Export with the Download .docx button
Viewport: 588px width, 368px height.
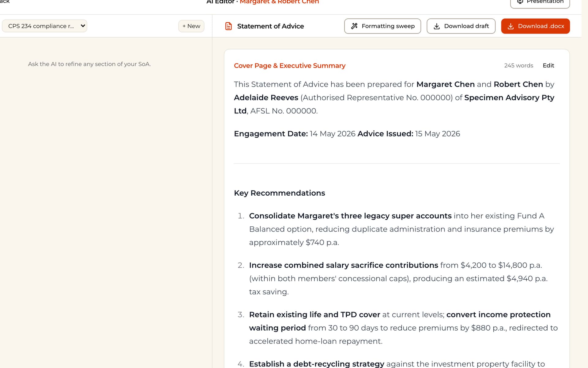(x=535, y=26)
